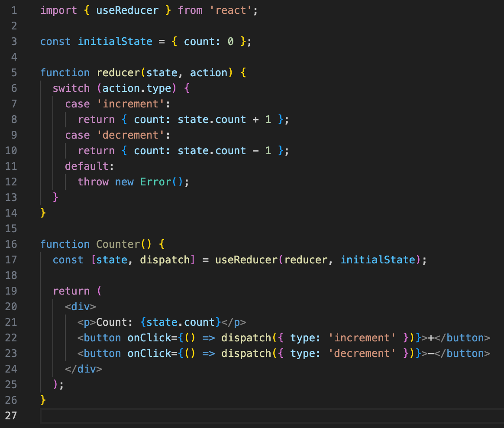Screen dimensions: 504x428
Task: Click the return keyword on line 19
Action: (71, 291)
